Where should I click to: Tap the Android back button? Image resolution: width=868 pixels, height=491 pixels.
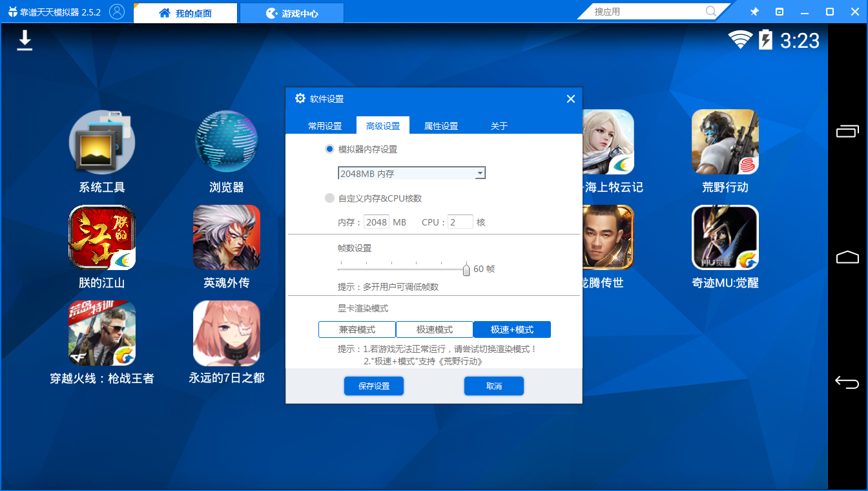click(x=847, y=382)
